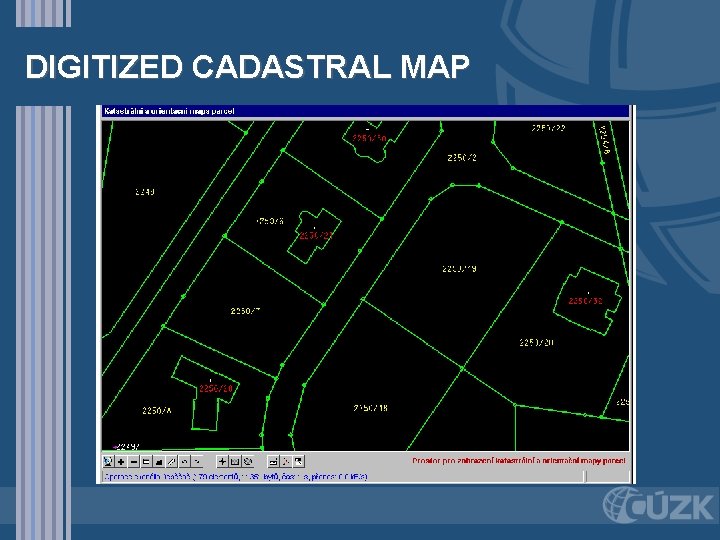
Task: Click the blue status bar message text
Action: point(236,477)
